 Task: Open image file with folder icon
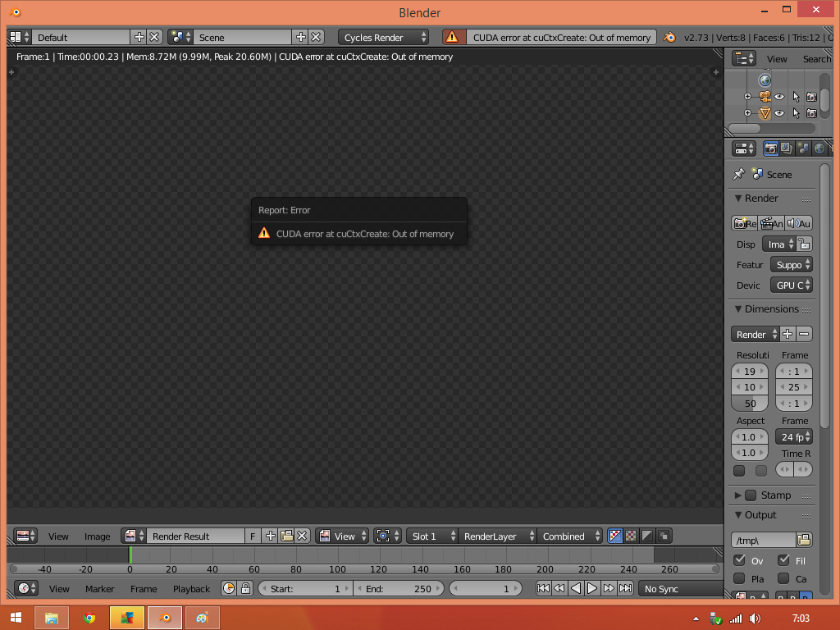tap(286, 536)
